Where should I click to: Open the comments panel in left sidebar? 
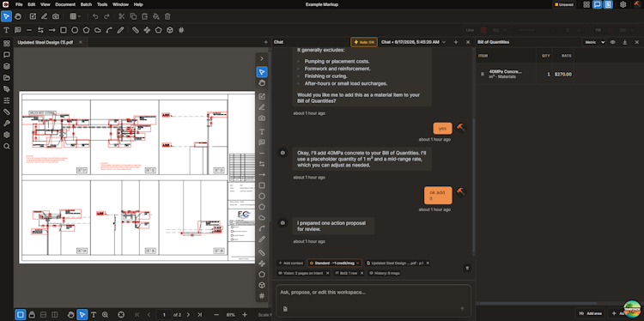pyautogui.click(x=7, y=55)
